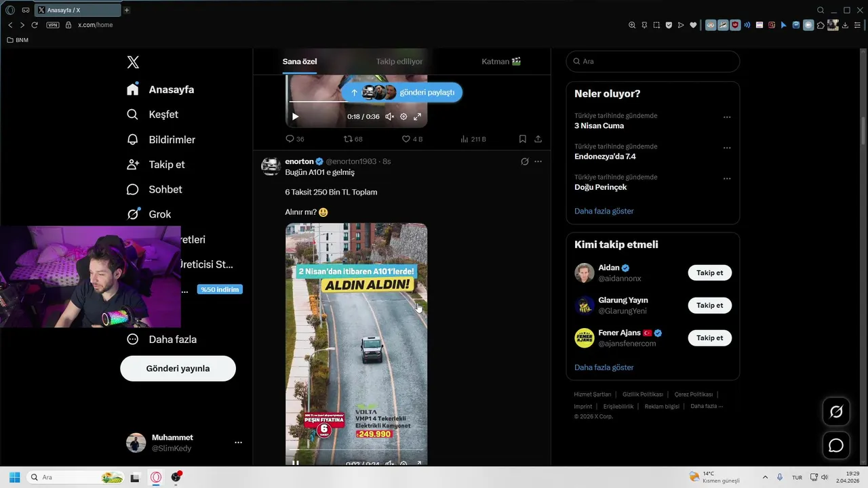Open browser downloads icon

coord(845,25)
